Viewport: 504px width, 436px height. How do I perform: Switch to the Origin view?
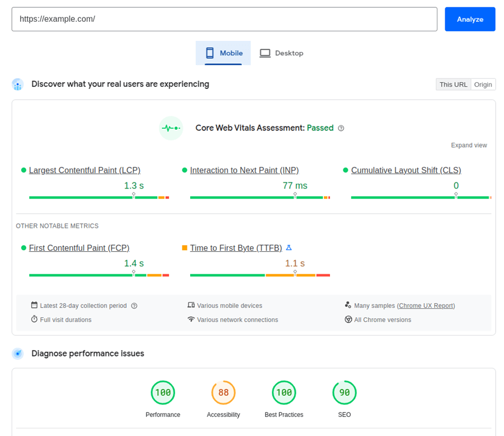[483, 84]
